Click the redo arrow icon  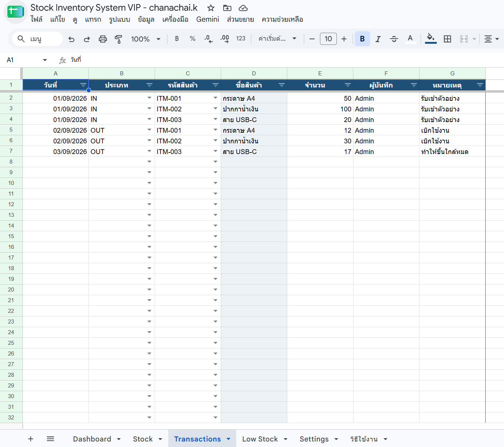coord(87,39)
